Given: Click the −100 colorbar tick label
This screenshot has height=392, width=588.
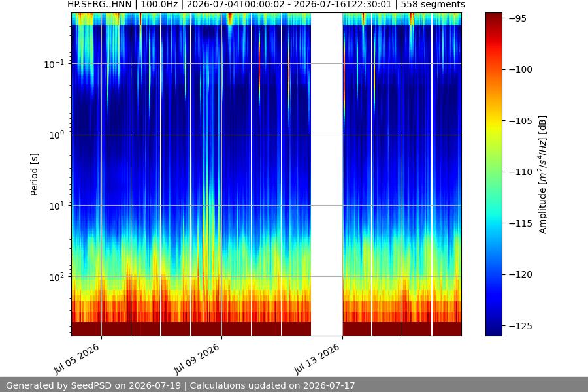Looking at the screenshot, I should 520,69.
